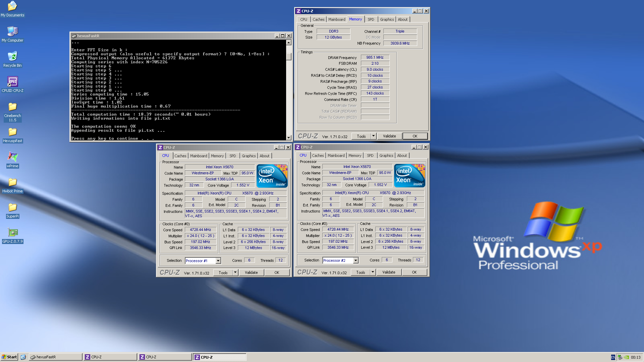This screenshot has width=644, height=362.
Task: Open Cinebench 11.5 folder icon
Action: point(12,112)
